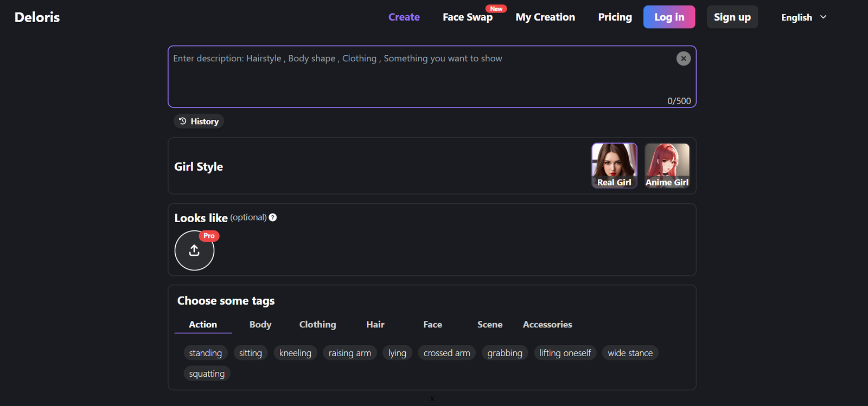Toggle the sitting tag
The height and width of the screenshot is (406, 868).
(x=251, y=353)
